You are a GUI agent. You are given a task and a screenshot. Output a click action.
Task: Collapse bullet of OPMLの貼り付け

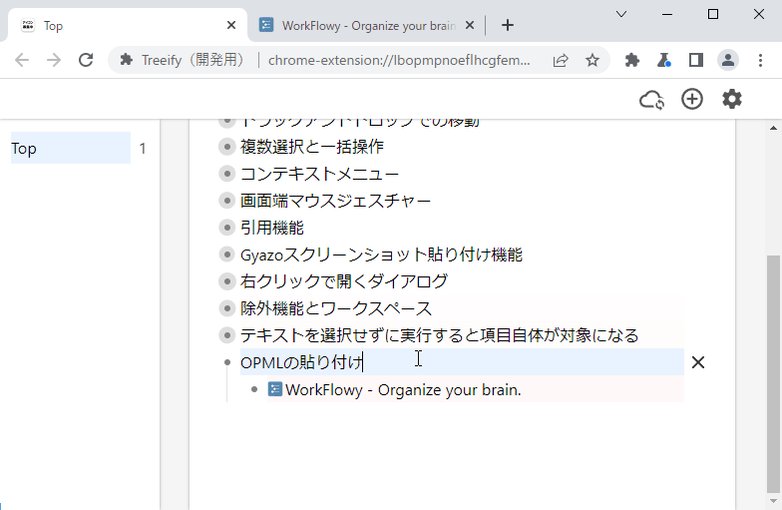pyautogui.click(x=227, y=362)
